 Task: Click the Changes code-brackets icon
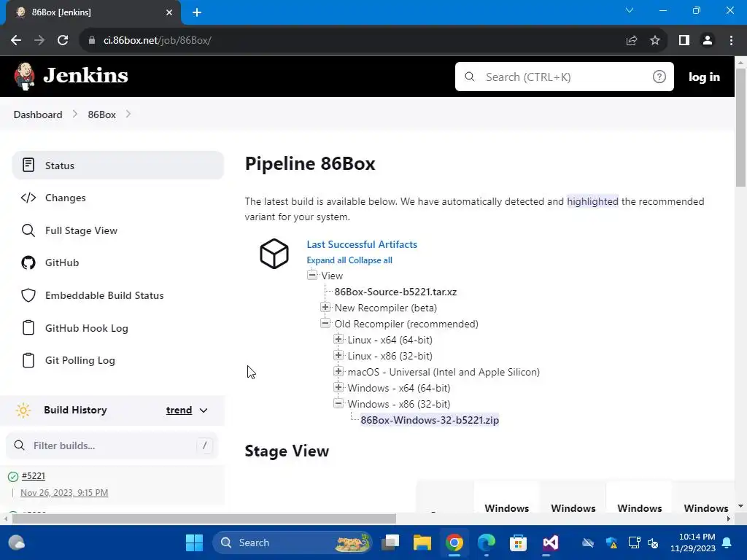[28, 198]
